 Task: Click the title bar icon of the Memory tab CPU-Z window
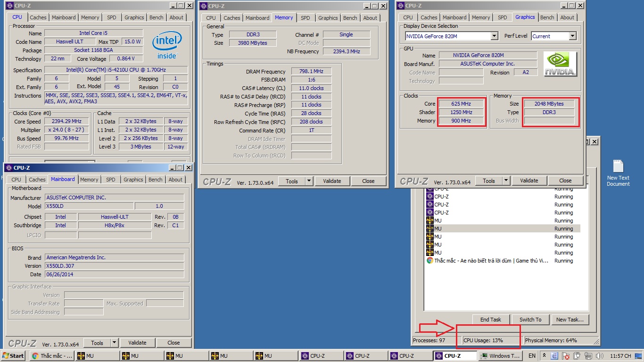[x=203, y=6]
